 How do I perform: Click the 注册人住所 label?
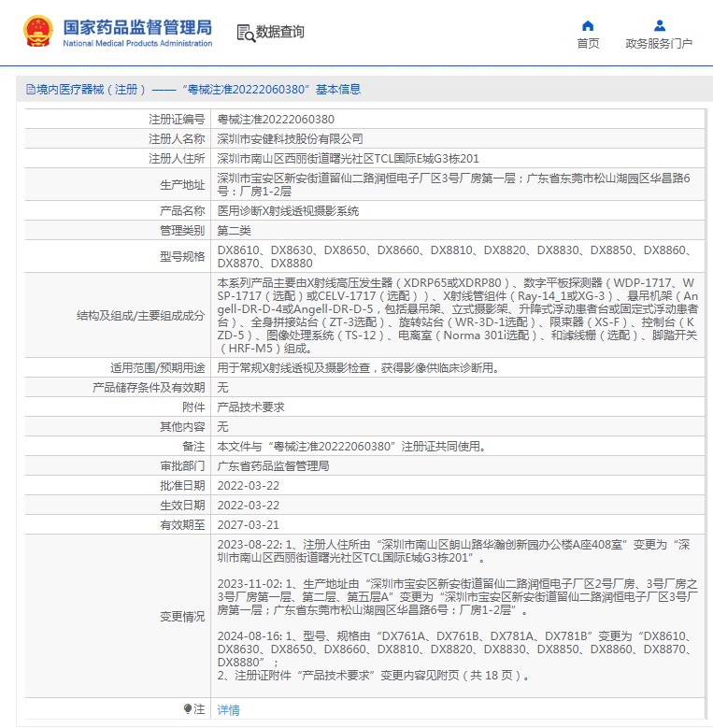pos(177,158)
